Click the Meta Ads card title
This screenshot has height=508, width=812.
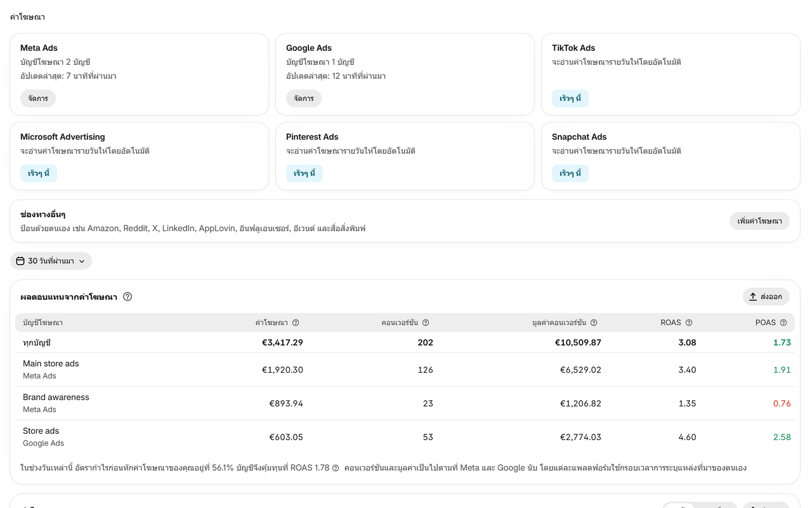39,48
